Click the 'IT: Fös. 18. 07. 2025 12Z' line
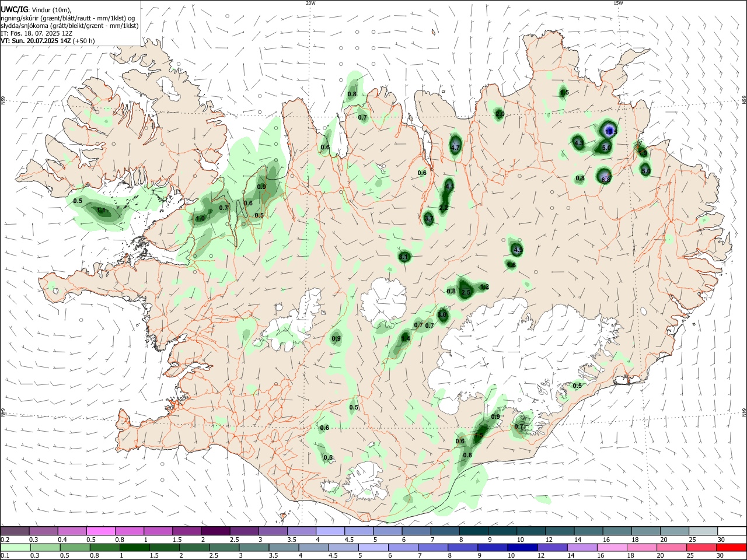This screenshot has width=747, height=560. tap(36, 33)
